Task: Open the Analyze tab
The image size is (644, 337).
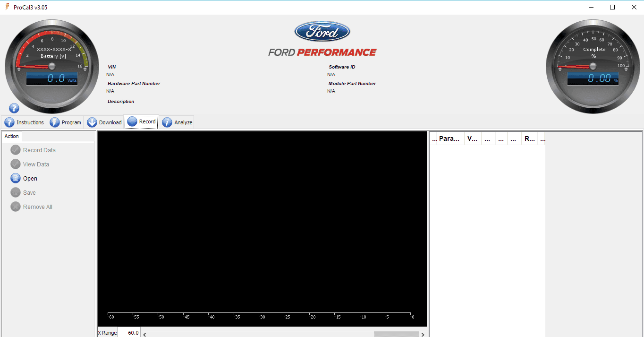Action: pyautogui.click(x=178, y=122)
